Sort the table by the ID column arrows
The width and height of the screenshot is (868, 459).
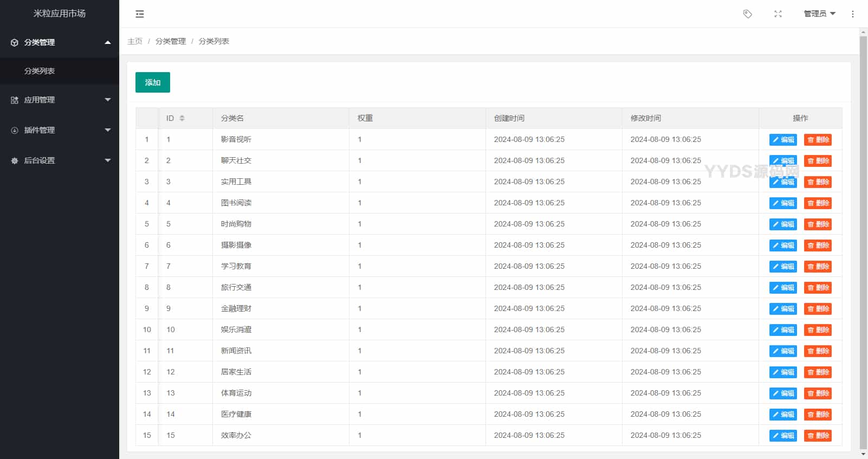tap(182, 118)
